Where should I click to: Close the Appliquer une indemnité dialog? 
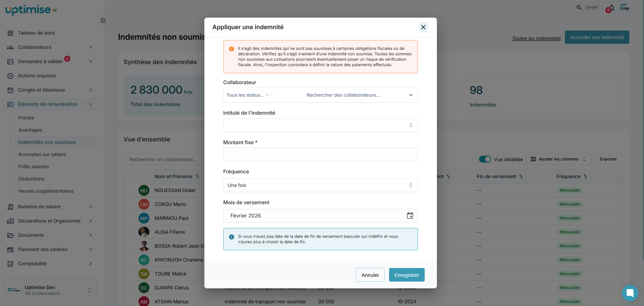(423, 27)
